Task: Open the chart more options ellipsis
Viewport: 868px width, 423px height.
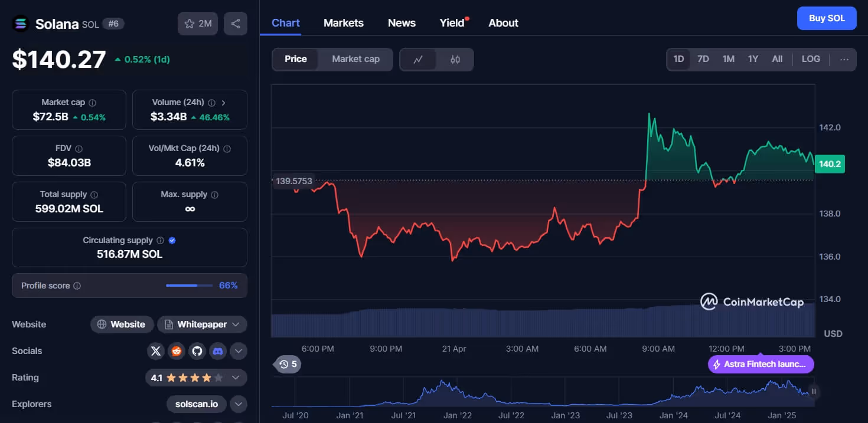Action: [844, 59]
